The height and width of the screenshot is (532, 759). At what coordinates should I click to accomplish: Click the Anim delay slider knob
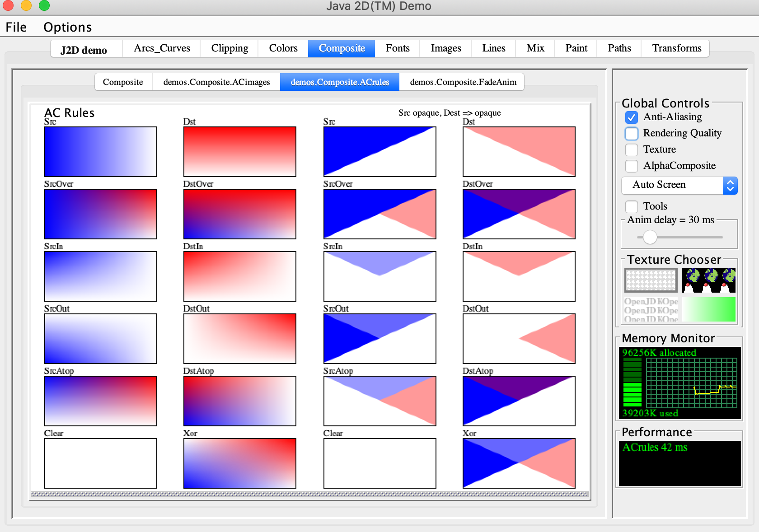click(650, 237)
